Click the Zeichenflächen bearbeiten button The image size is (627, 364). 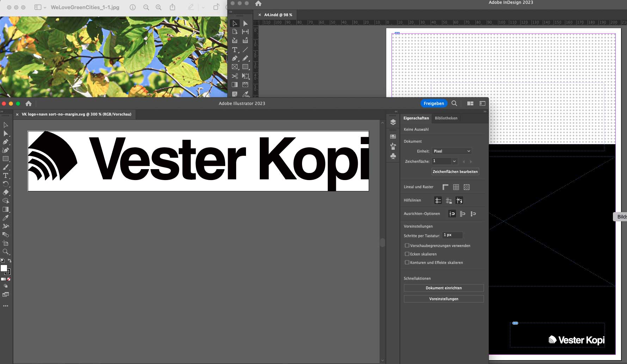[x=455, y=172]
